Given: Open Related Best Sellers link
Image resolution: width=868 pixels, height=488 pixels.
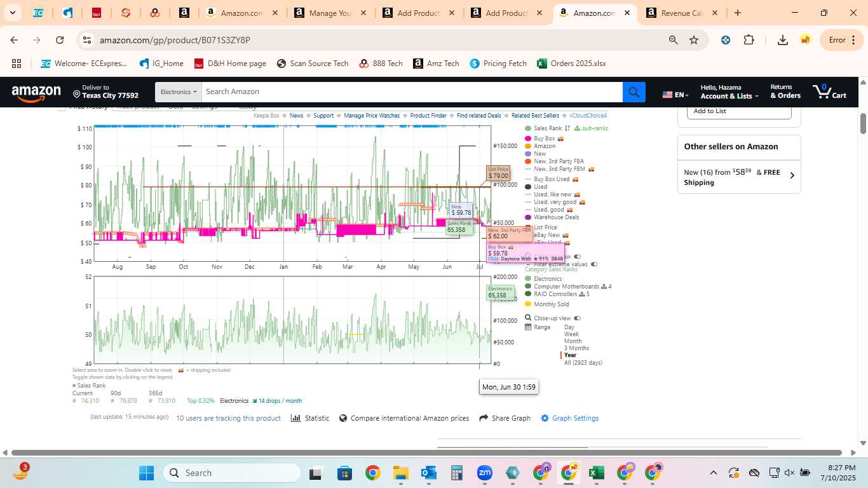Looking at the screenshot, I should [x=535, y=116].
